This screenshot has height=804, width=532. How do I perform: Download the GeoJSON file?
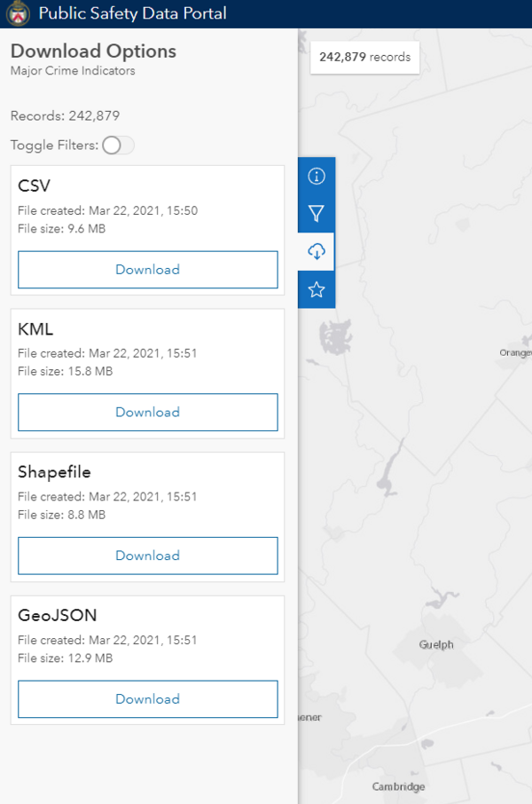(147, 699)
